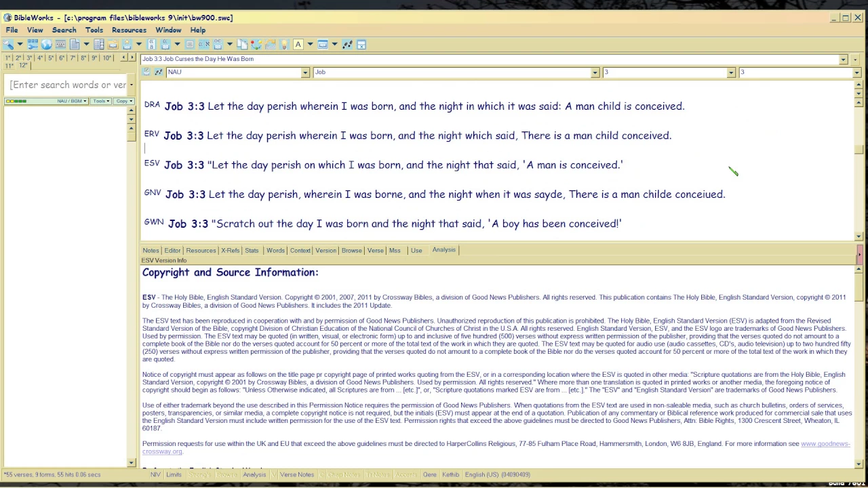Click the footprints toolbar icon
The image size is (868, 488).
pyautogui.click(x=347, y=44)
